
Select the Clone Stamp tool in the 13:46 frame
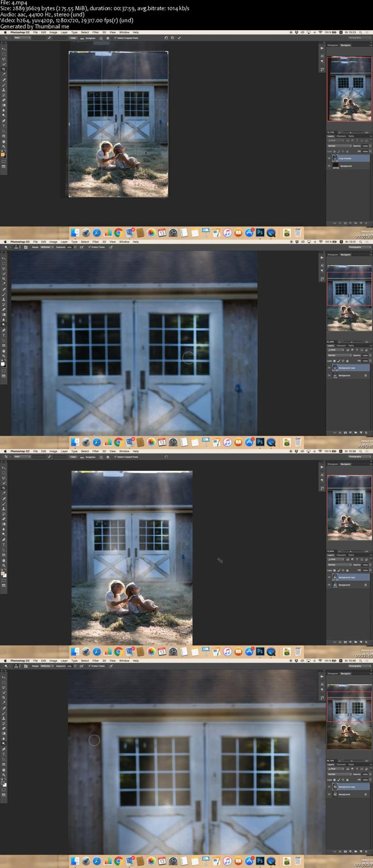tap(4, 718)
